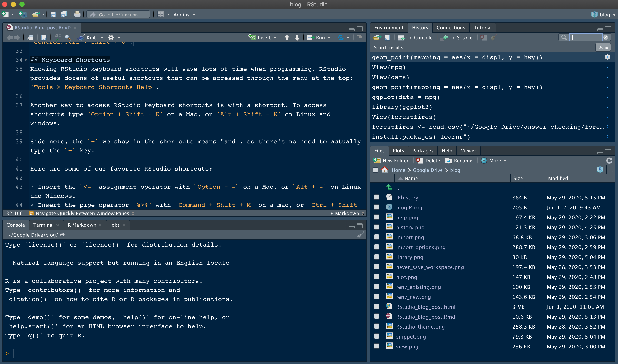Click the To Console history button
618x364 pixels.
tap(414, 38)
